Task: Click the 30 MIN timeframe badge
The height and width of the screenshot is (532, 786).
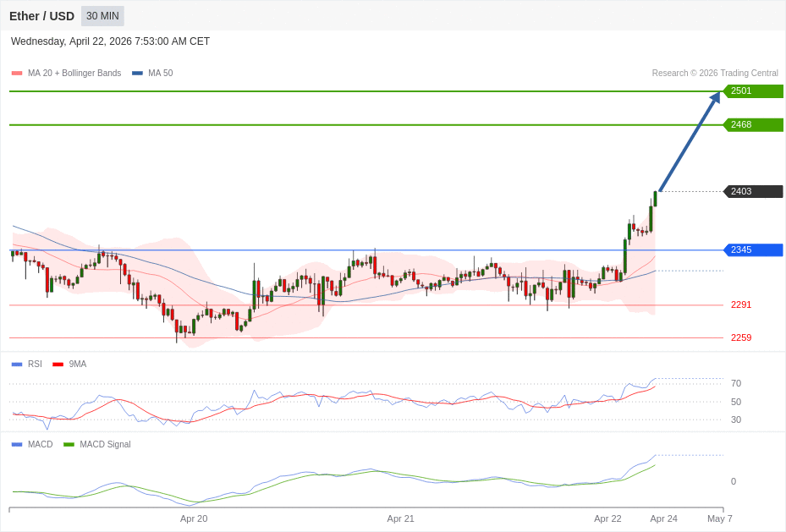Action: [102, 16]
